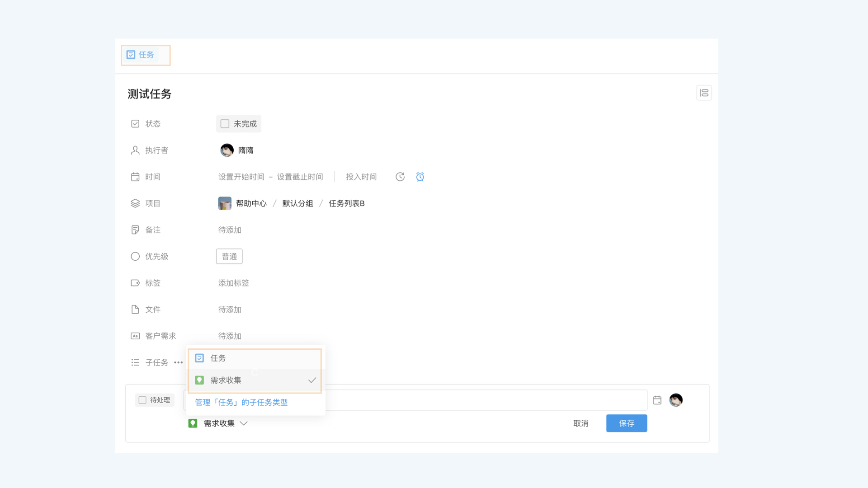The height and width of the screenshot is (488, 868).
Task: Click the 子任务 three-dot more icon
Action: (x=179, y=362)
